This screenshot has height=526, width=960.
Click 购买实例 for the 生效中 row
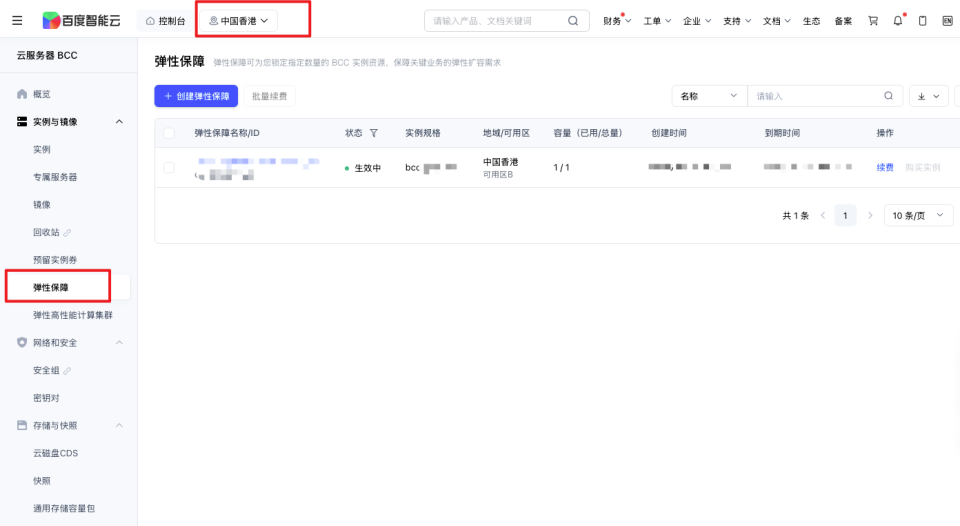coord(923,167)
